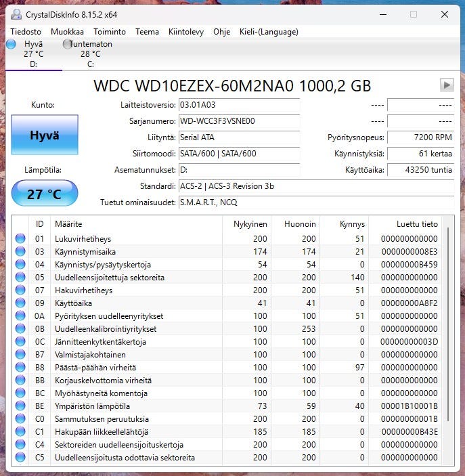Click the 27 °C temperature button
The image size is (465, 476).
click(45, 194)
